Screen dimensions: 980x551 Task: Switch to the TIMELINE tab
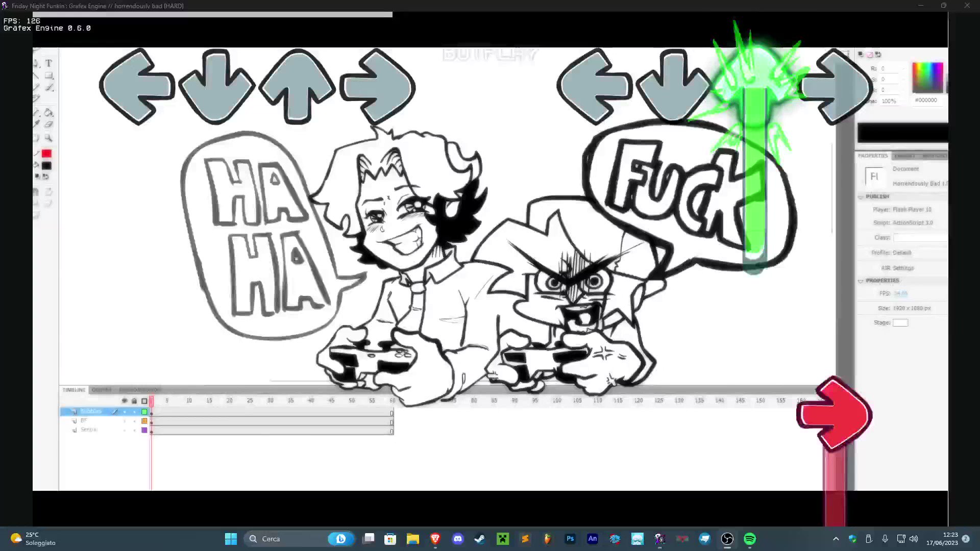click(x=74, y=390)
